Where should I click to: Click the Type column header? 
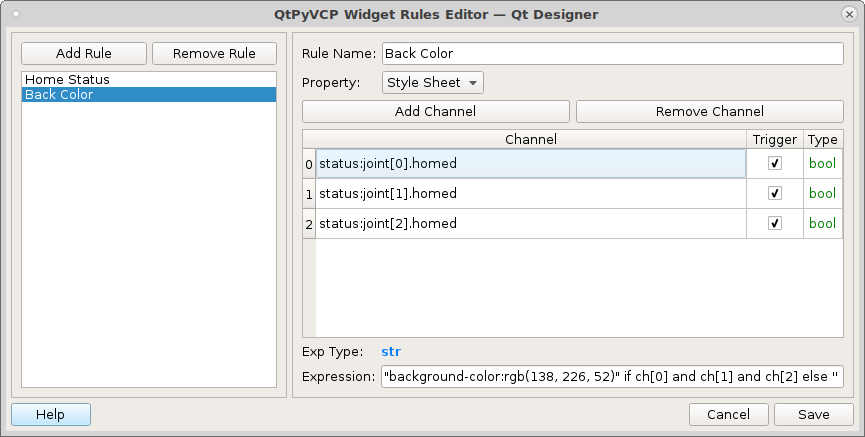pos(823,140)
